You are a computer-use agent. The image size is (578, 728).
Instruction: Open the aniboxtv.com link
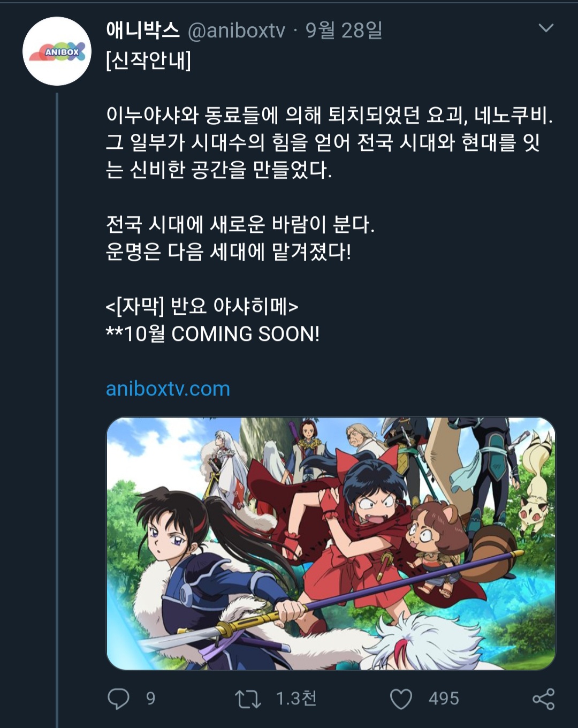[168, 389]
